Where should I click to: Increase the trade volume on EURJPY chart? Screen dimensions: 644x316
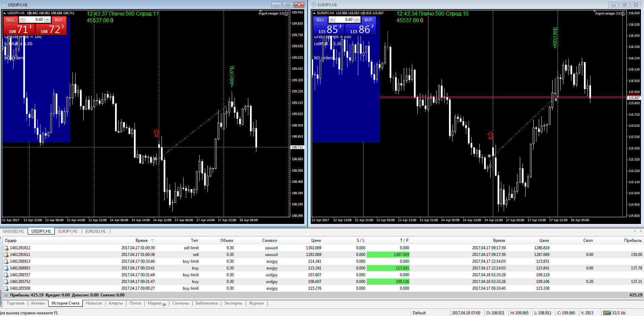click(357, 20)
